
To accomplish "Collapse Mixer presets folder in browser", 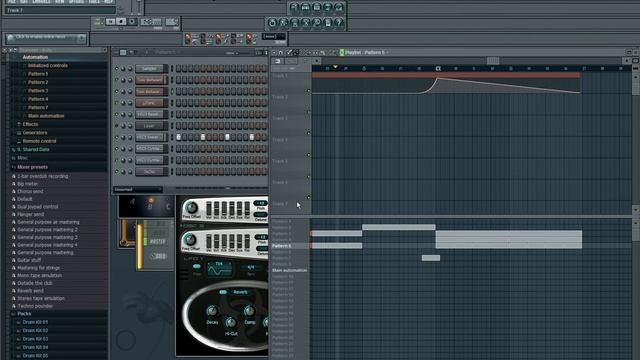I will coord(32,167).
